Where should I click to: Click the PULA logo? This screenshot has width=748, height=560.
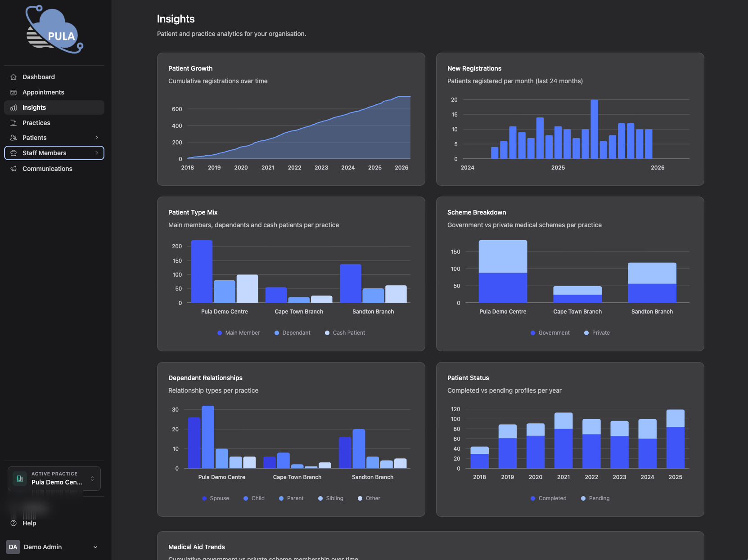tap(54, 30)
